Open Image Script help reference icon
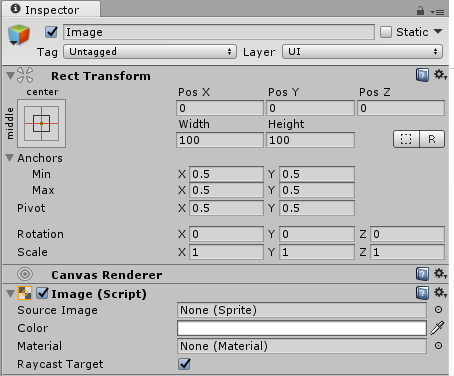This screenshot has height=376, width=454. pyautogui.click(x=422, y=293)
